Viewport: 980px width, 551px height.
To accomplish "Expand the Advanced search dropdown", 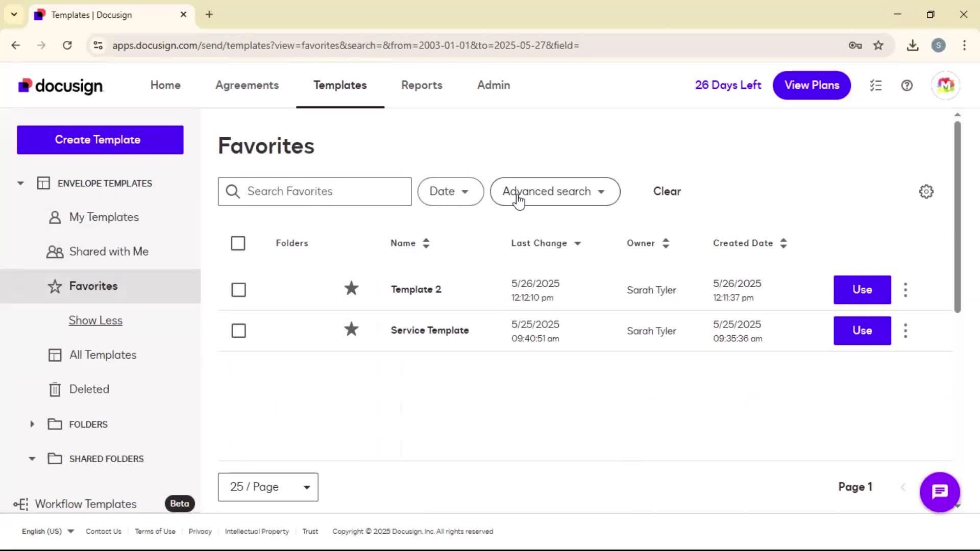I will coord(555,191).
